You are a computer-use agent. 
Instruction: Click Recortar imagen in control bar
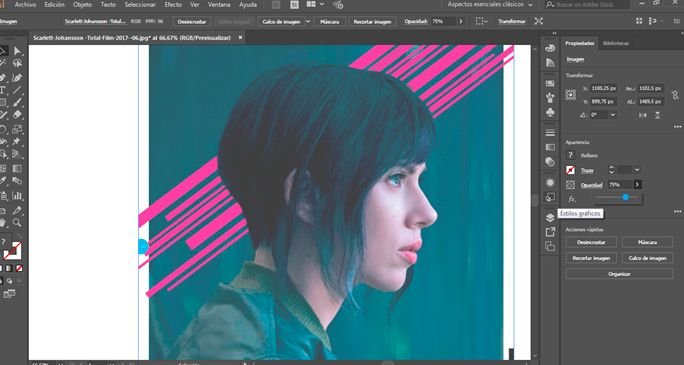[372, 21]
